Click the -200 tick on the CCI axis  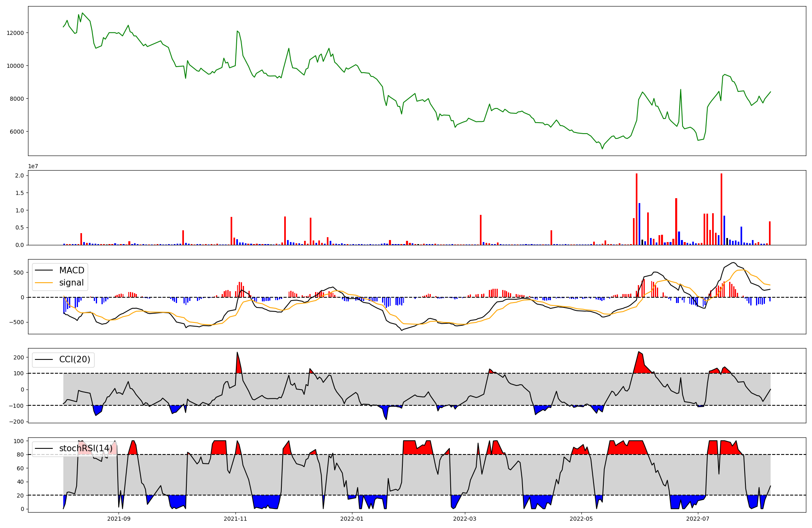pos(17,422)
